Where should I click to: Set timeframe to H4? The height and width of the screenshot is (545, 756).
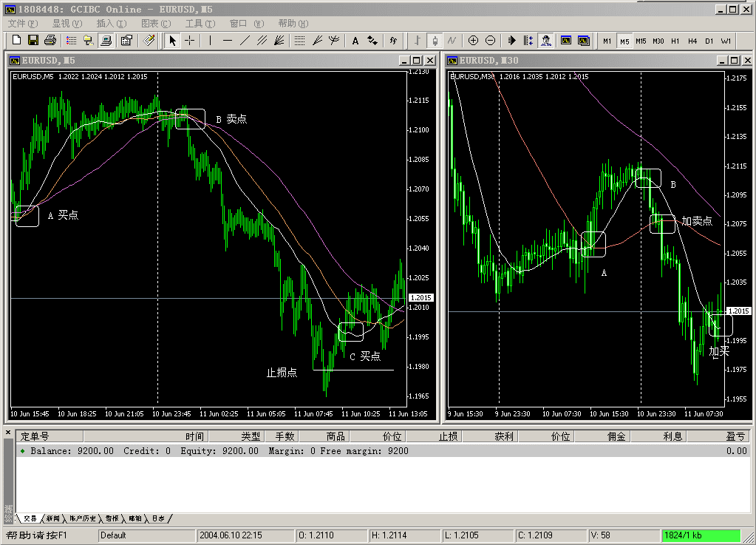coord(692,41)
